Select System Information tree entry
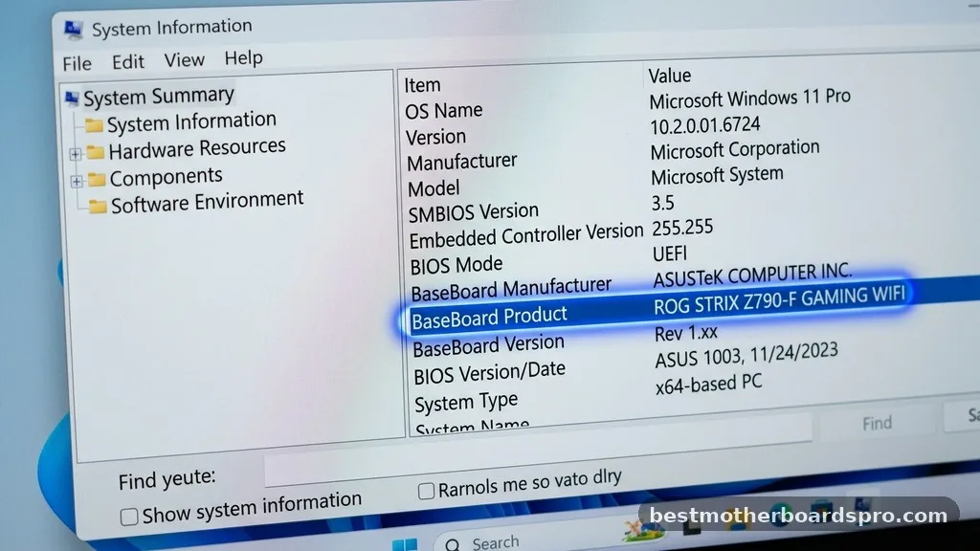This screenshot has height=551, width=980. click(191, 121)
